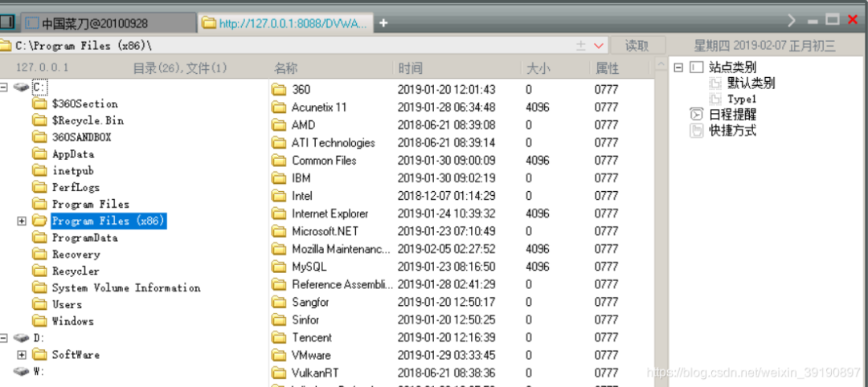The height and width of the screenshot is (387, 868).
Task: Click the file list scrollbar up arrow
Action: (660, 65)
